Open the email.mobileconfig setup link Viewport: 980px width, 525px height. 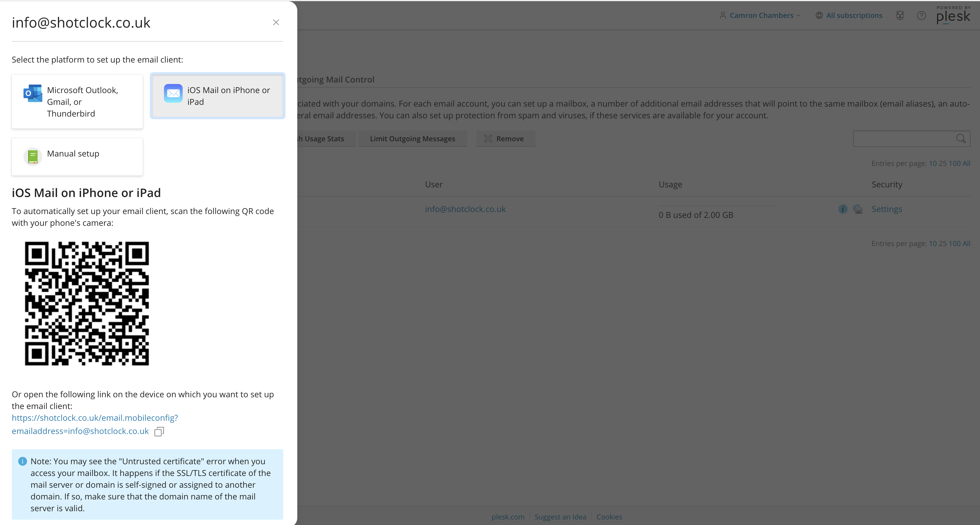[95, 424]
